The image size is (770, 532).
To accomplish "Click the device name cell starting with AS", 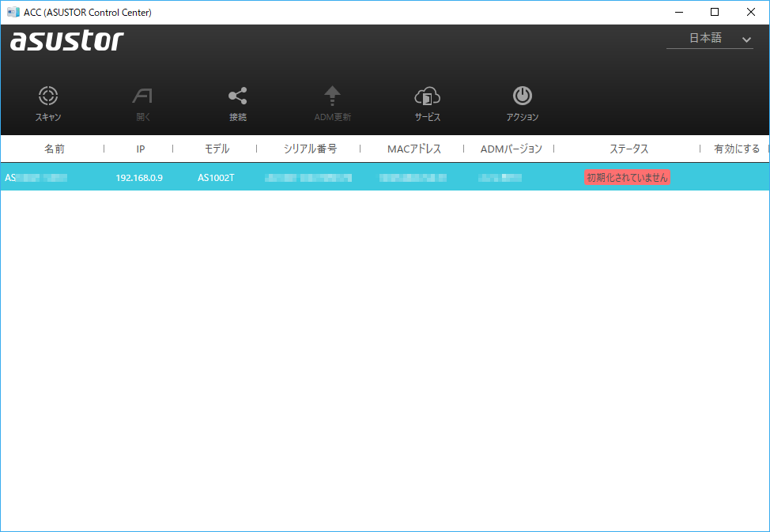I will pos(36,178).
